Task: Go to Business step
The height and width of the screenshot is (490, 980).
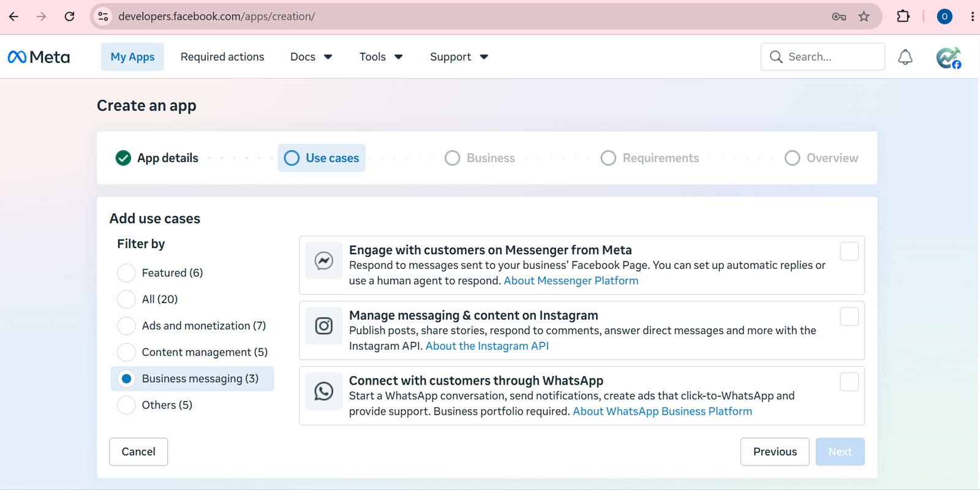Action: [x=480, y=158]
